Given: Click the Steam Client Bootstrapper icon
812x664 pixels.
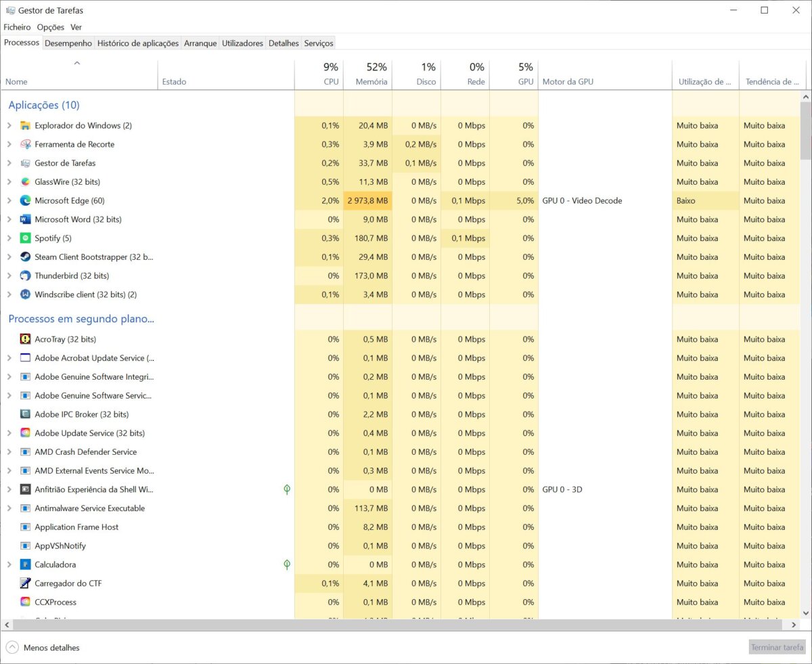Looking at the screenshot, I should point(25,257).
